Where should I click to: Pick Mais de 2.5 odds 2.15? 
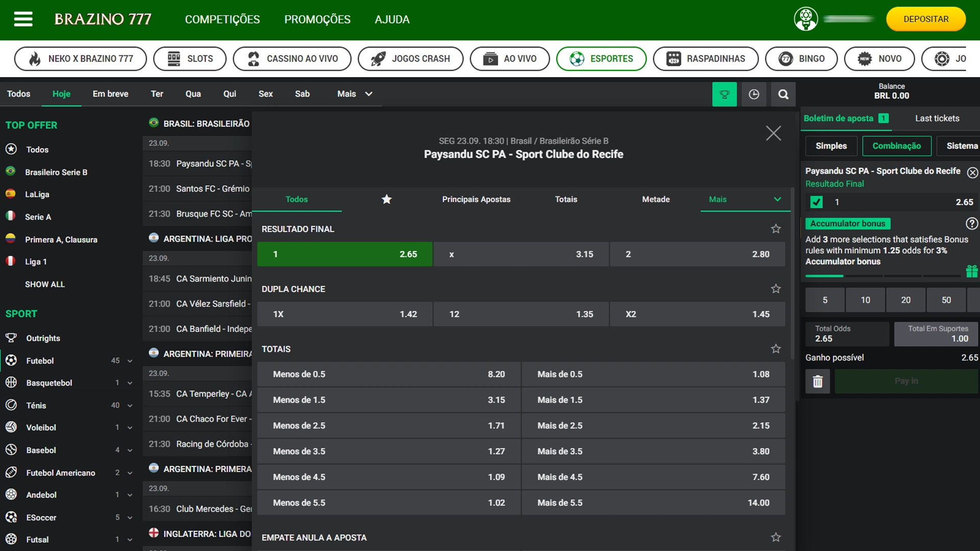653,425
